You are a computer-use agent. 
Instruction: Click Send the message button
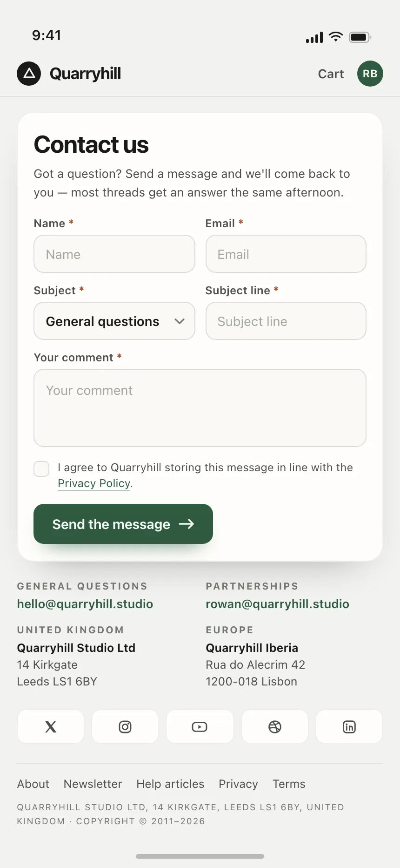(123, 524)
